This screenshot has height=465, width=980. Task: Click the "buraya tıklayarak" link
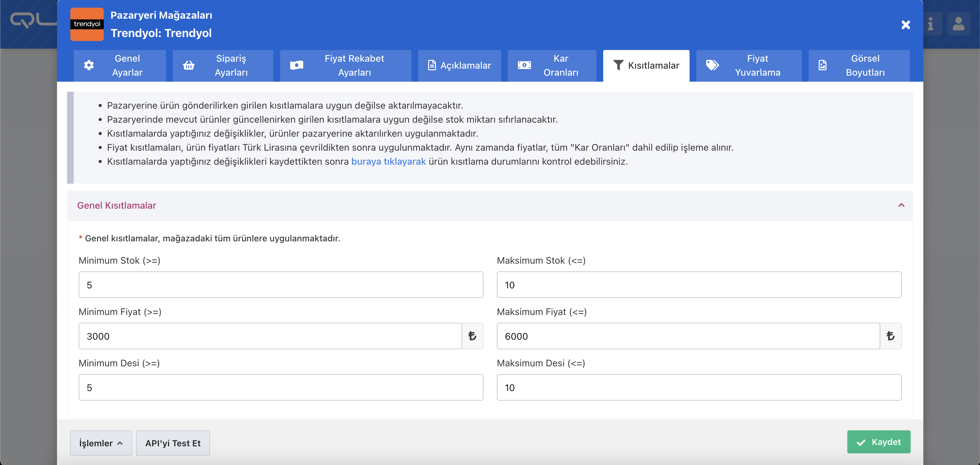[x=388, y=162]
